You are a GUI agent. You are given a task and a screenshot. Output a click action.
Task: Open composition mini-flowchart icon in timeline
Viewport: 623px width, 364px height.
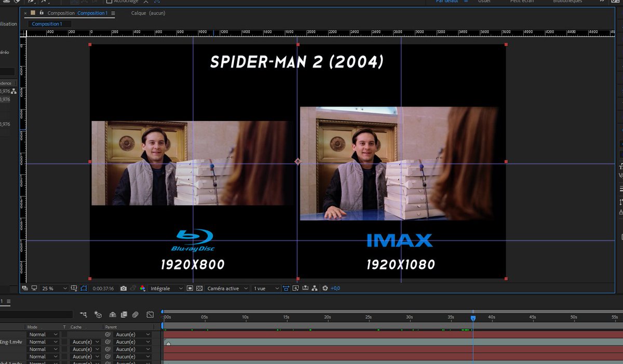(x=84, y=314)
